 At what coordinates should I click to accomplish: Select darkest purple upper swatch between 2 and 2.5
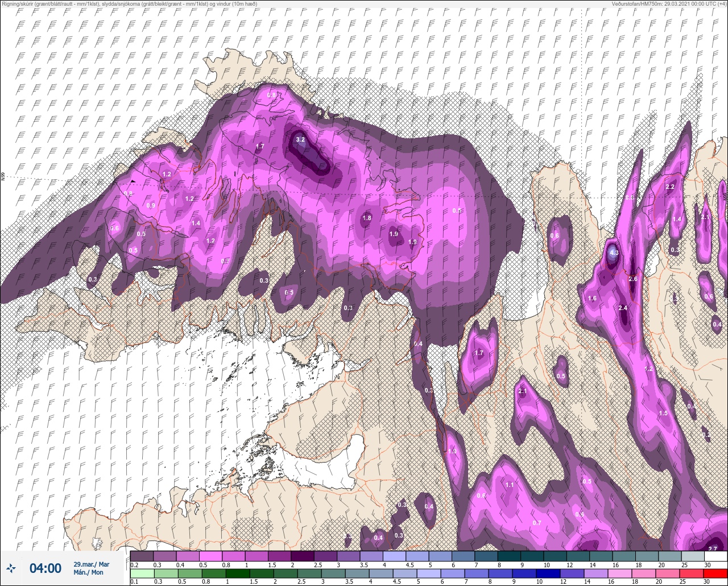[303, 556]
